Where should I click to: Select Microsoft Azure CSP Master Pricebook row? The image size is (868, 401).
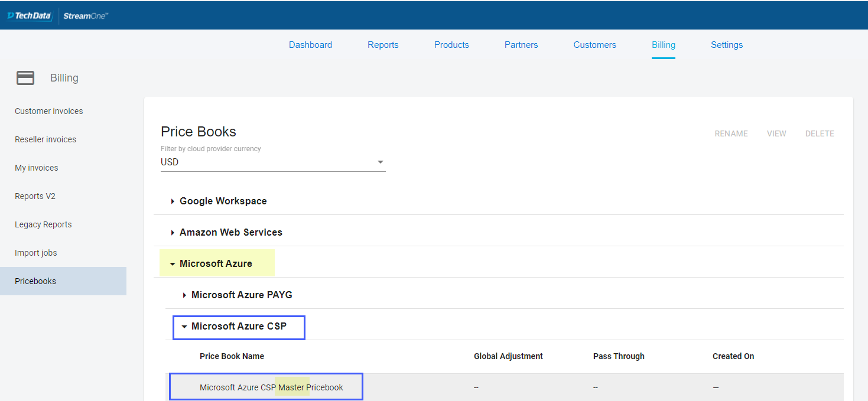tap(504, 387)
